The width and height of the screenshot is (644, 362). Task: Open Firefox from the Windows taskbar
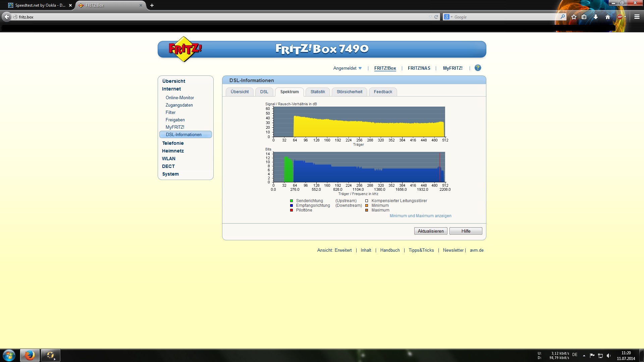tap(30, 355)
